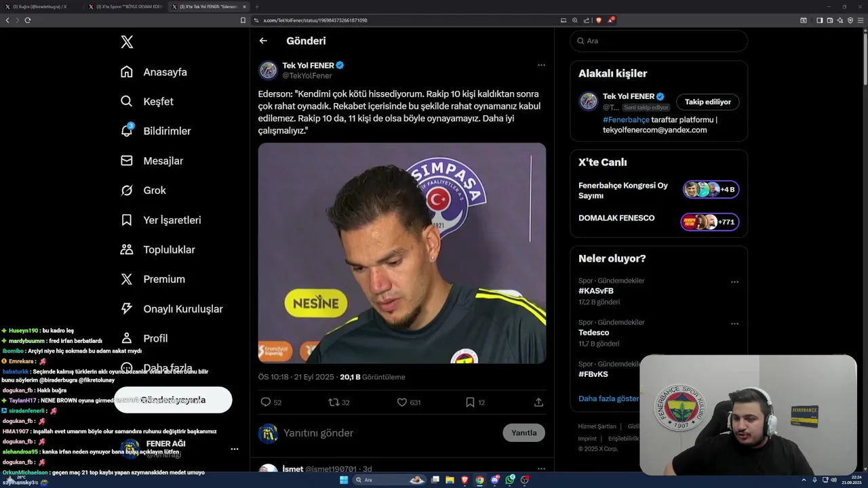Viewport: 868px width, 488px height.
Task: Open the browser hamburger menu
Action: [861, 20]
